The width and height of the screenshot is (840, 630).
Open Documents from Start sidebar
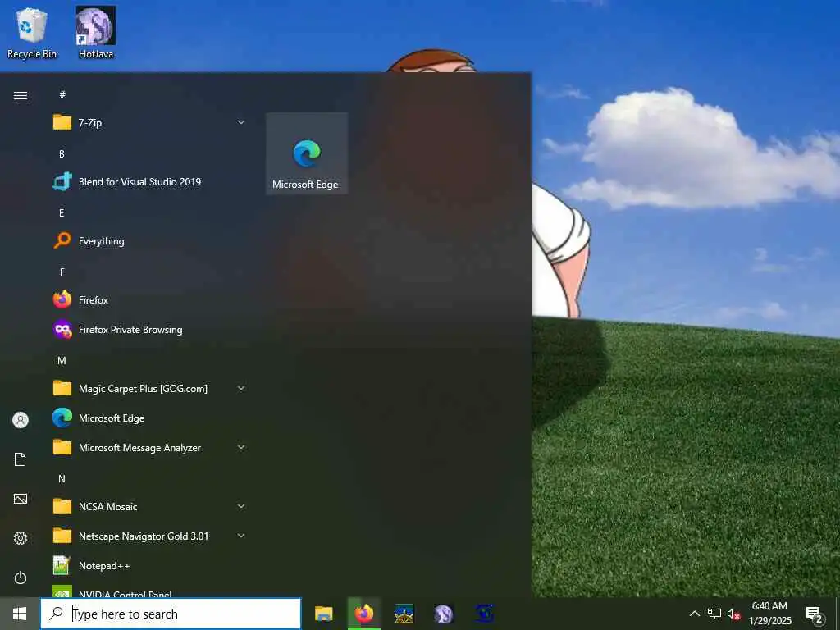pyautogui.click(x=21, y=459)
